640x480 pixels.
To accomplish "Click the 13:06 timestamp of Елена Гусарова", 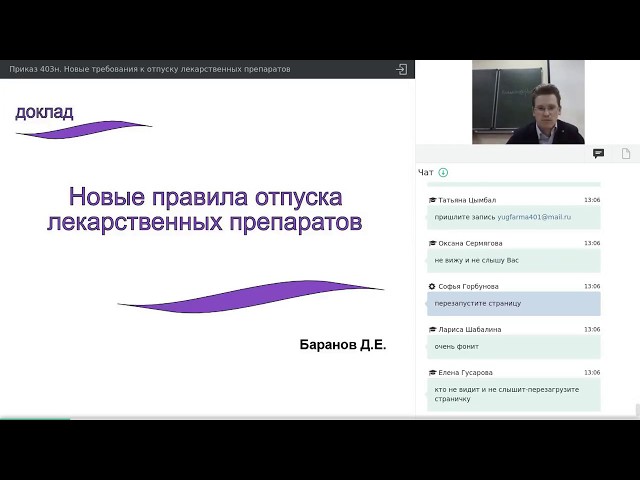I will 592,373.
